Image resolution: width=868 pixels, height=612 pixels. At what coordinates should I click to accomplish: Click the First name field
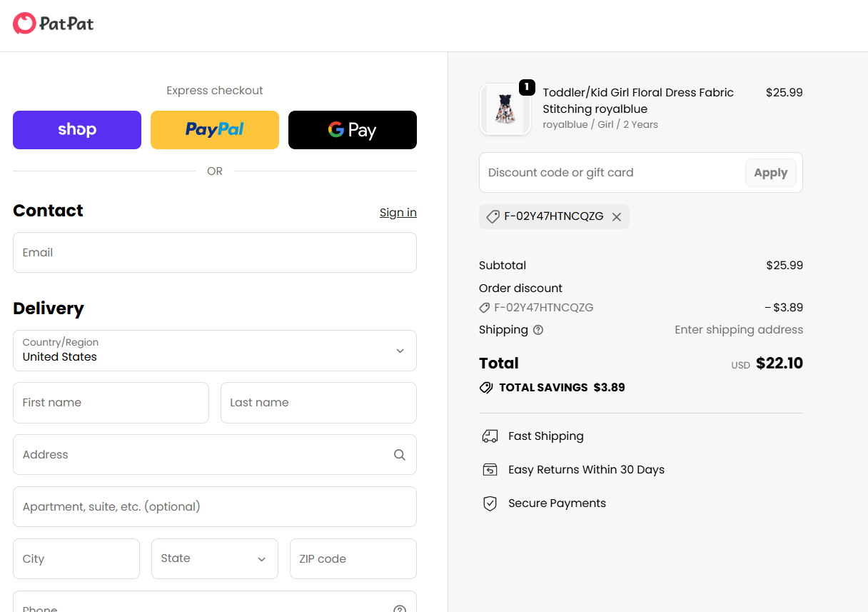(111, 403)
